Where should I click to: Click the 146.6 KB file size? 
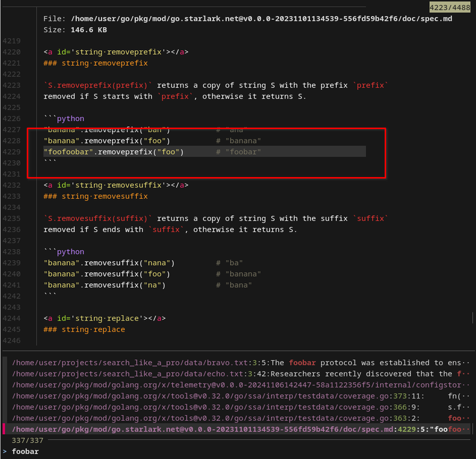(89, 30)
